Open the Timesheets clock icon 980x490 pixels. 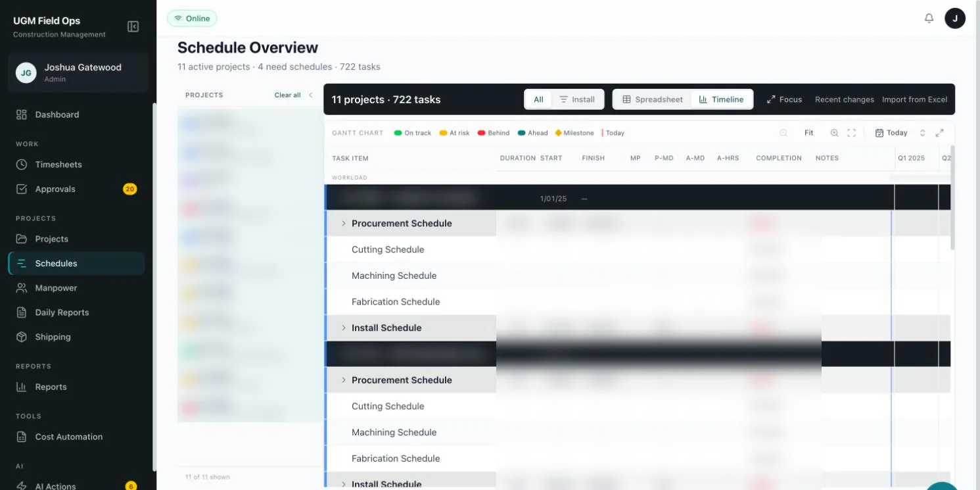pyautogui.click(x=22, y=164)
